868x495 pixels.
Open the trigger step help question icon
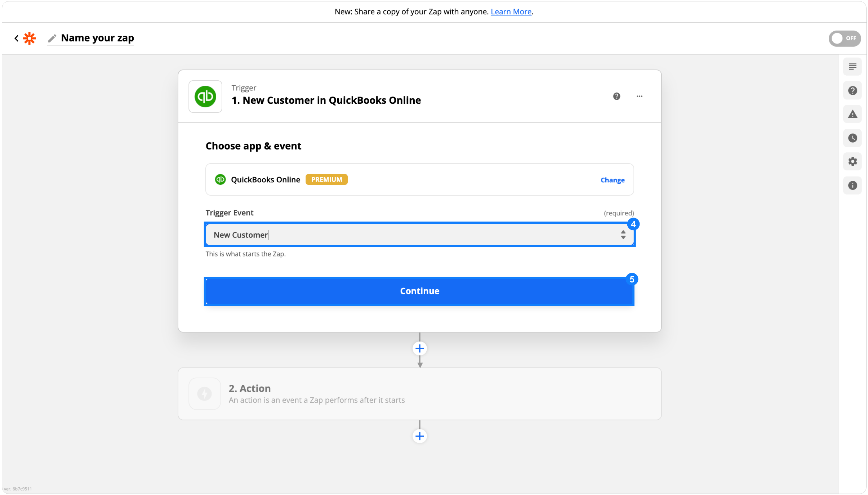click(x=616, y=96)
